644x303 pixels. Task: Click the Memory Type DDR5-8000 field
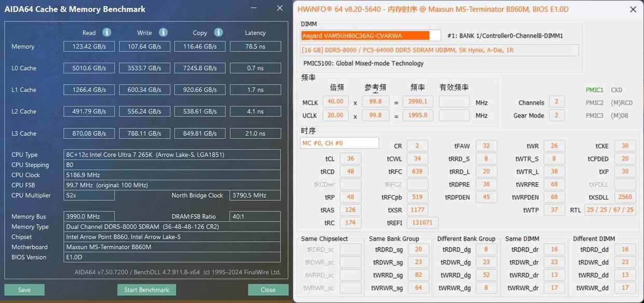pyautogui.click(x=173, y=227)
